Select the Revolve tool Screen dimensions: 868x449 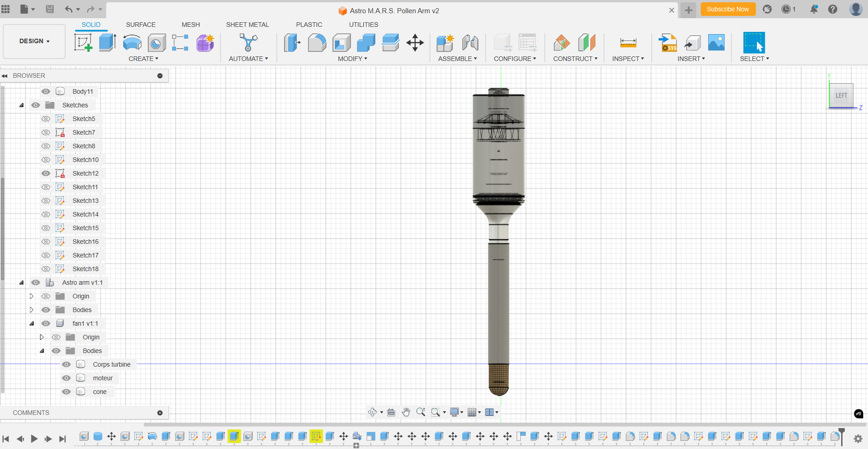coord(132,43)
